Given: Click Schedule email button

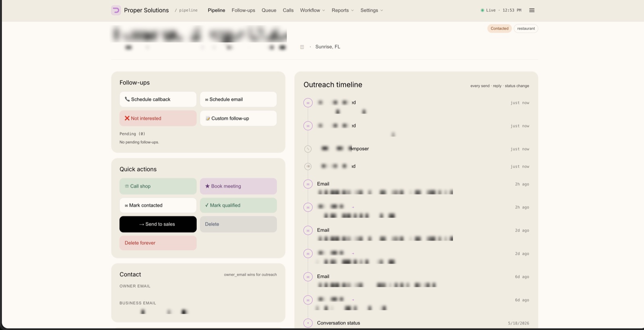Looking at the screenshot, I should 238,99.
